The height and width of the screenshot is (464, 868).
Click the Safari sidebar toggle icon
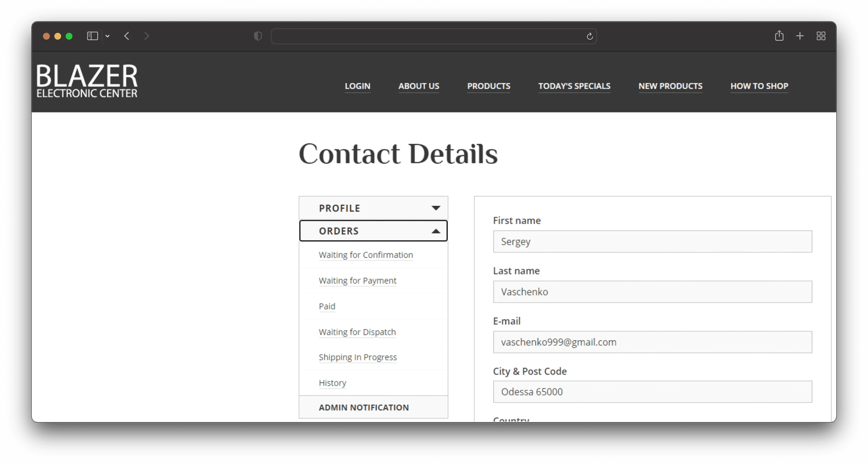pos(92,36)
